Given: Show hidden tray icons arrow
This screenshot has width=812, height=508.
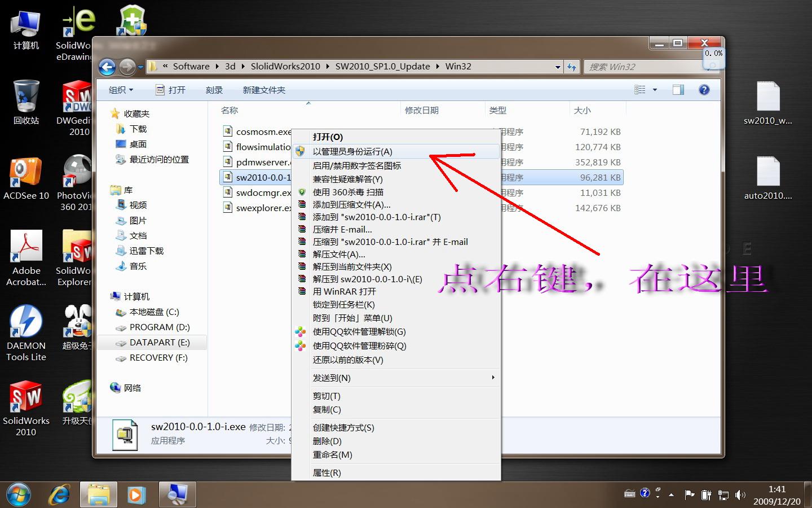Looking at the screenshot, I should tap(671, 495).
